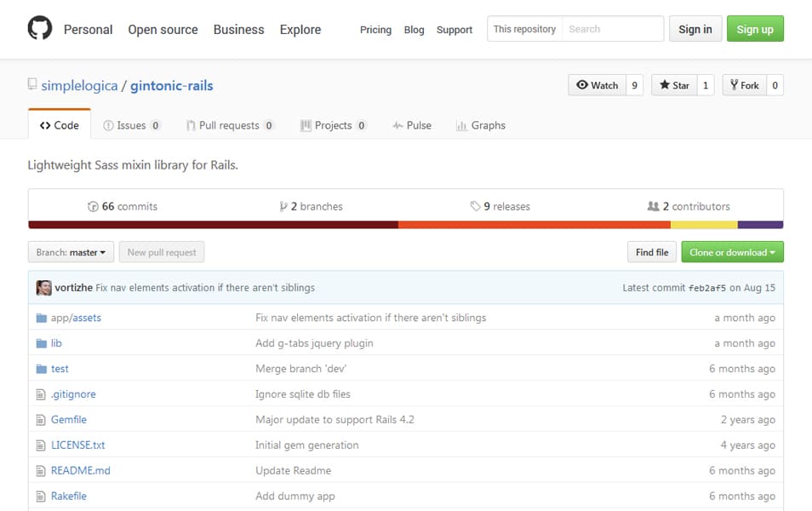
Task: Open the Graphs tab
Action: click(481, 125)
